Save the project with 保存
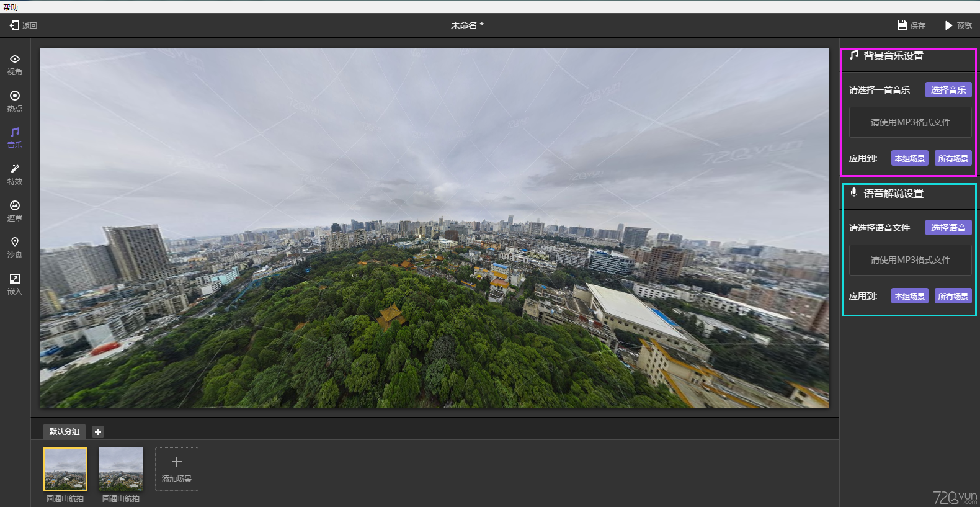Screen dimensions: 980x507 click(x=911, y=25)
